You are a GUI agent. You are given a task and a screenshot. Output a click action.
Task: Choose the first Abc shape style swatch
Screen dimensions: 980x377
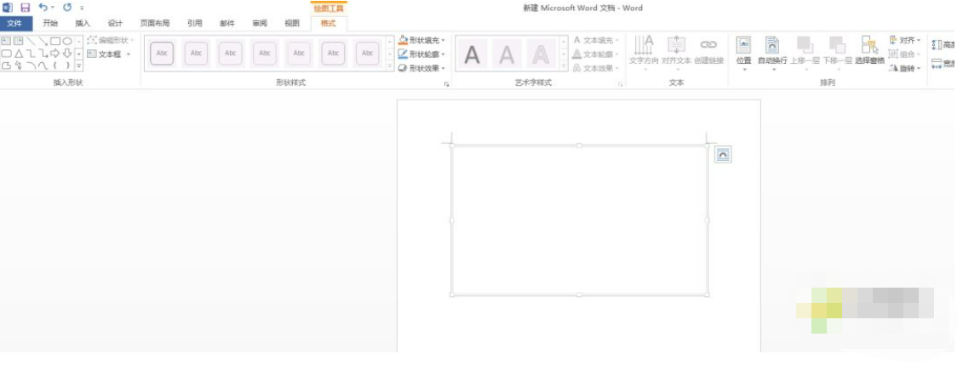pos(162,54)
